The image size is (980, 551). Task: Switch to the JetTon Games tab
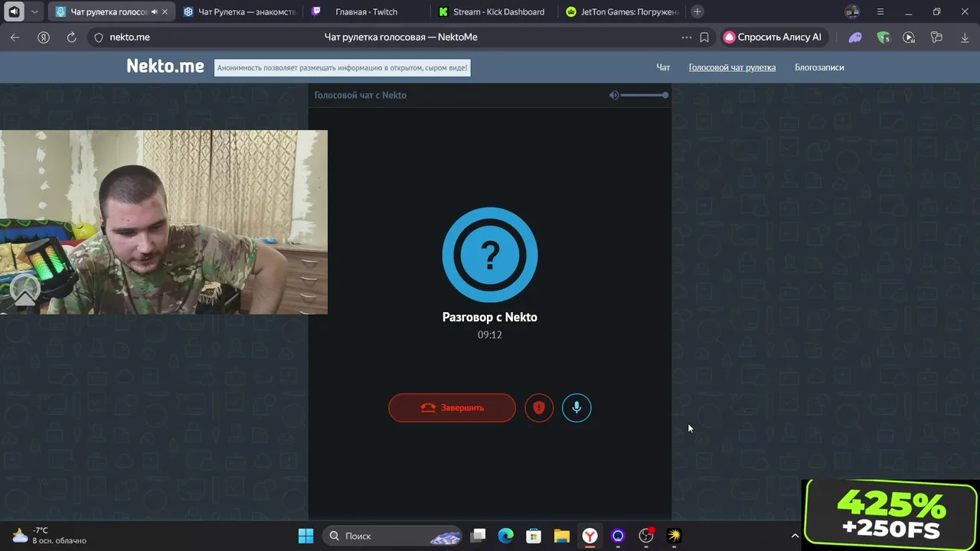(622, 11)
